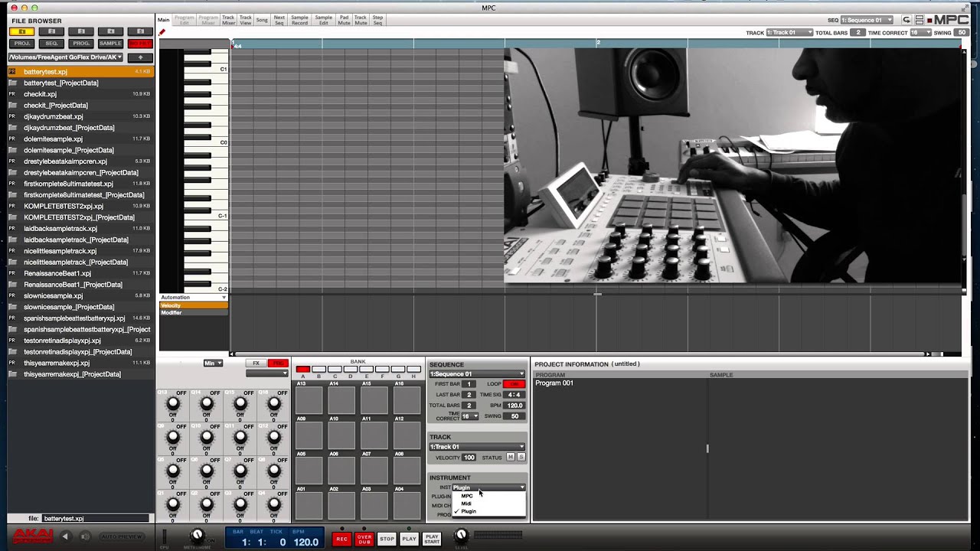Screen dimensions: 980x551
Task: Mute the track with M status button
Action: [x=511, y=458]
